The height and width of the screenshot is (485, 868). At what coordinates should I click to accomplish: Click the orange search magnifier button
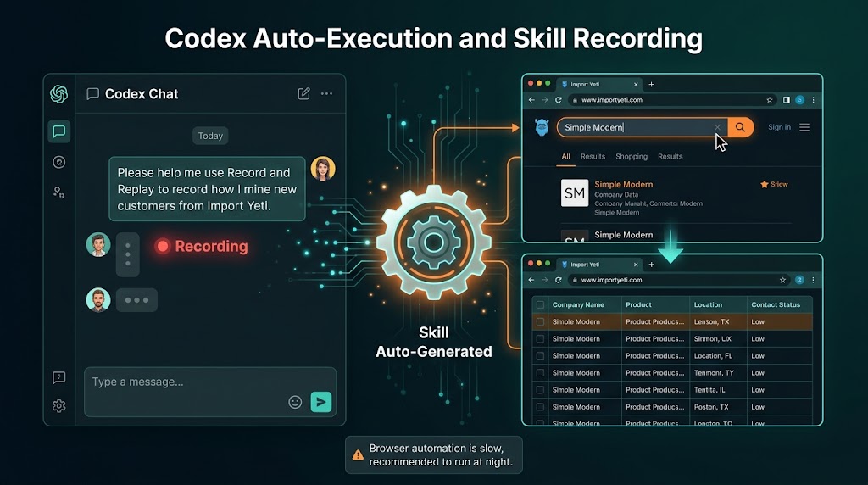coord(741,127)
